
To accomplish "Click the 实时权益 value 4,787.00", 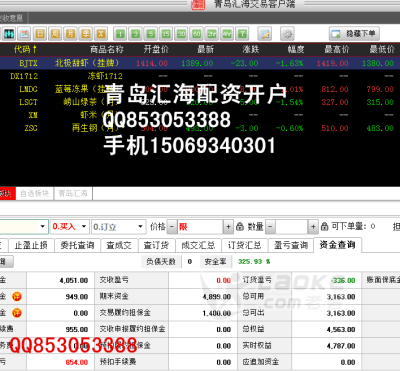I will [x=341, y=346].
